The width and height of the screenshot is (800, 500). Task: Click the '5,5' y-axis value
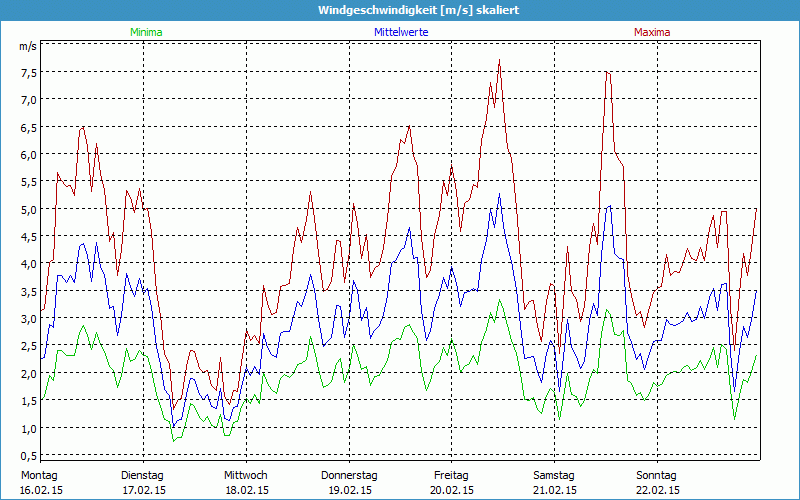(29, 182)
